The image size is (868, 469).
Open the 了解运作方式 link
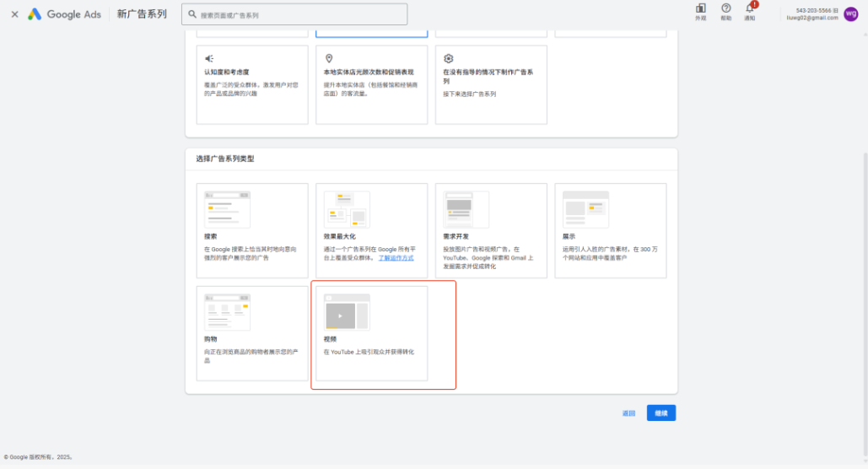click(396, 258)
